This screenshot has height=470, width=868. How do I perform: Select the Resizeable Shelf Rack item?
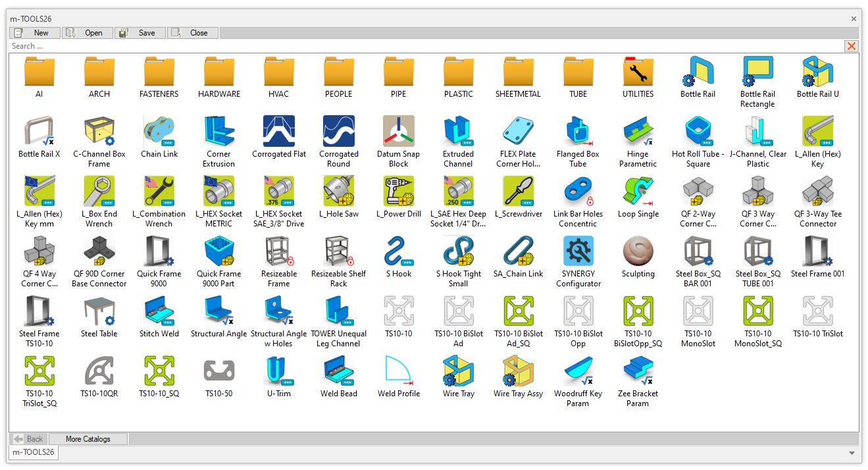338,251
